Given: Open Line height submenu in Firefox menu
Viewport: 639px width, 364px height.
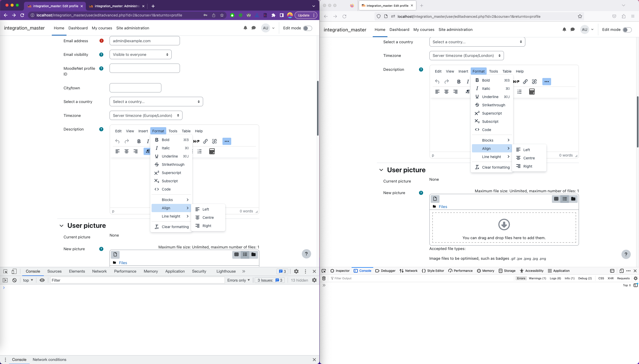Looking at the screenshot, I should click(492, 157).
